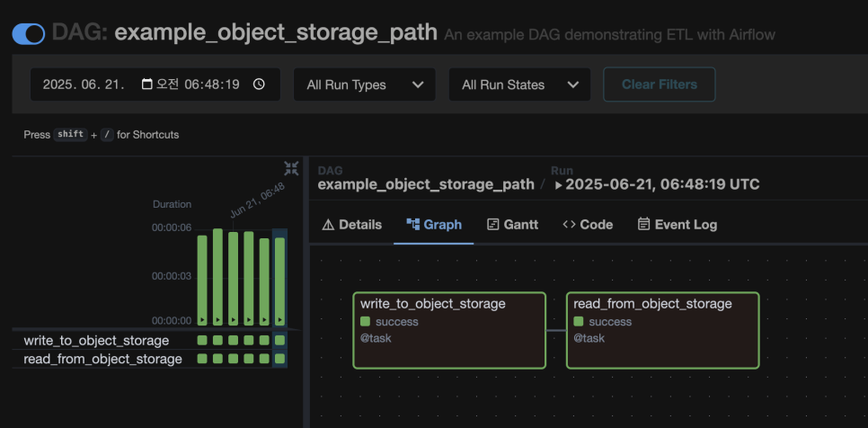Click last highlighted write_to_object_storage status square
This screenshot has height=428, width=868.
(x=279, y=340)
